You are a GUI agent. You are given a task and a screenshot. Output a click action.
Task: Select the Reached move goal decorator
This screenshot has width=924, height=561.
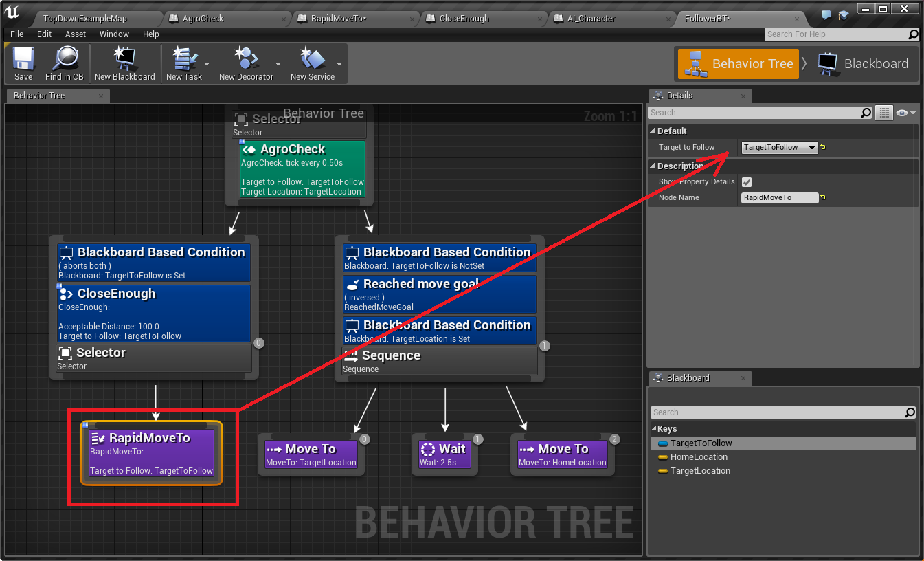tap(440, 294)
